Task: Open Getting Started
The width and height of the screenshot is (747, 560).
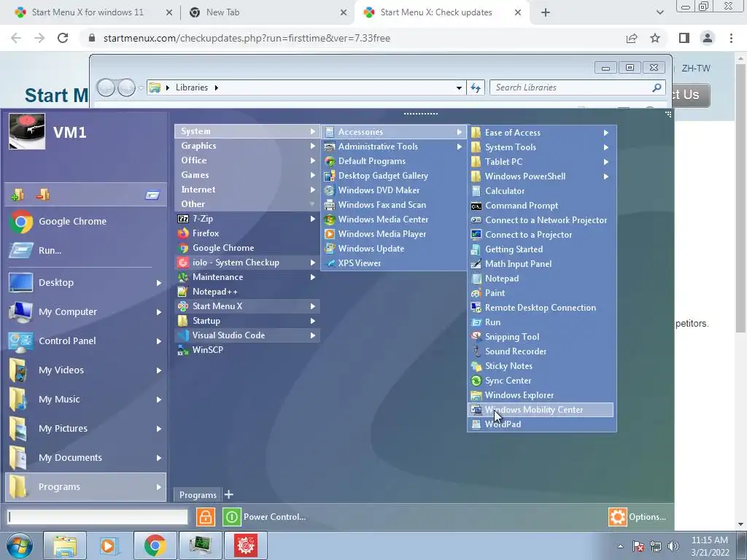Action: tap(541, 249)
